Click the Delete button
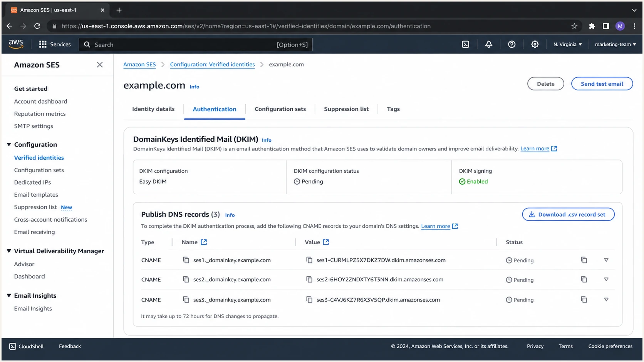The height and width of the screenshot is (362, 644). pyautogui.click(x=546, y=83)
